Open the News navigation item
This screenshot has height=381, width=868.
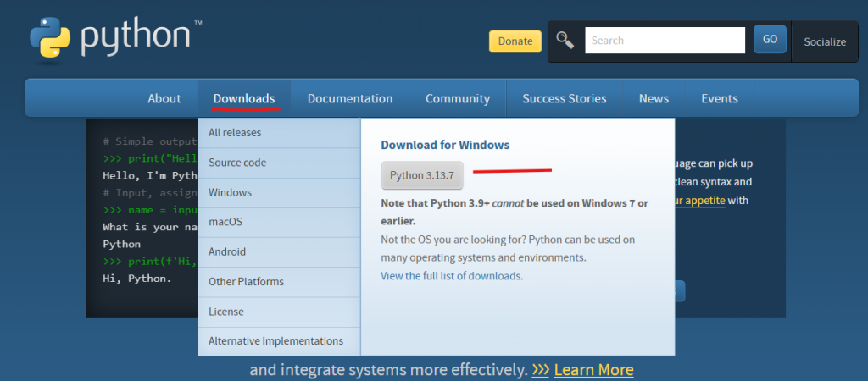[x=654, y=98]
